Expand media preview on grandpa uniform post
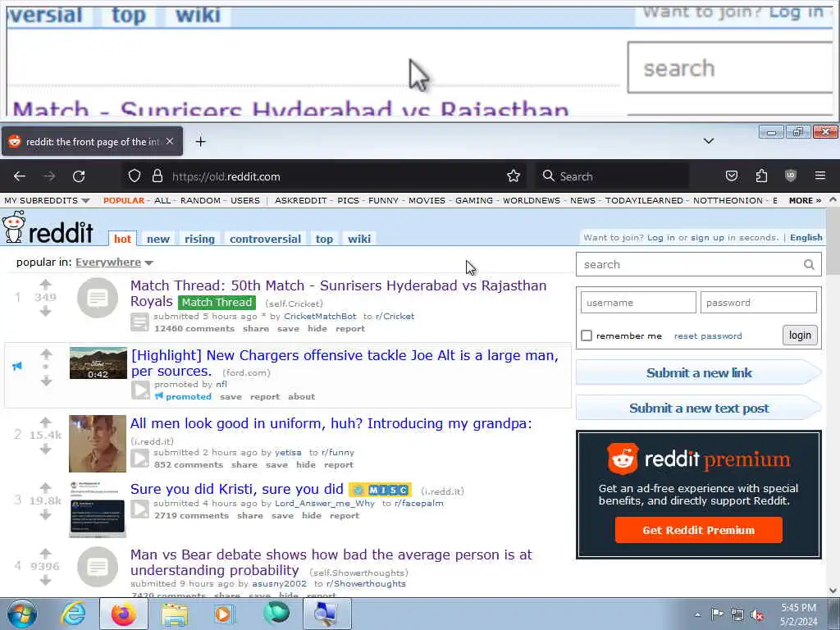 [x=139, y=459]
